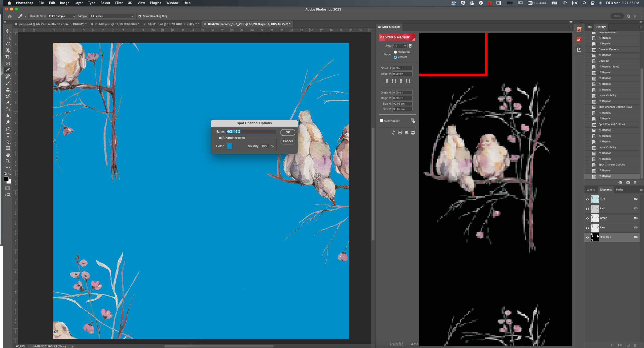Click the Solidity input field
The width and height of the screenshot is (644, 348).
(x=265, y=146)
